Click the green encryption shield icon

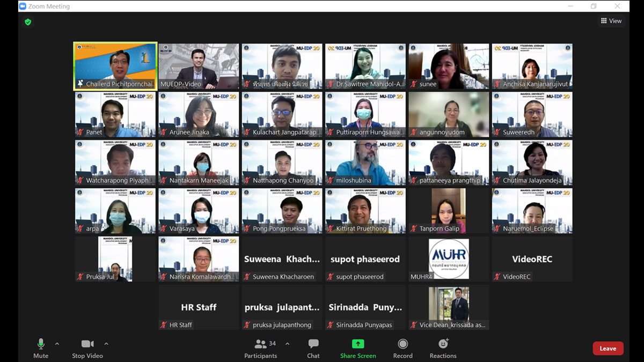(28, 22)
